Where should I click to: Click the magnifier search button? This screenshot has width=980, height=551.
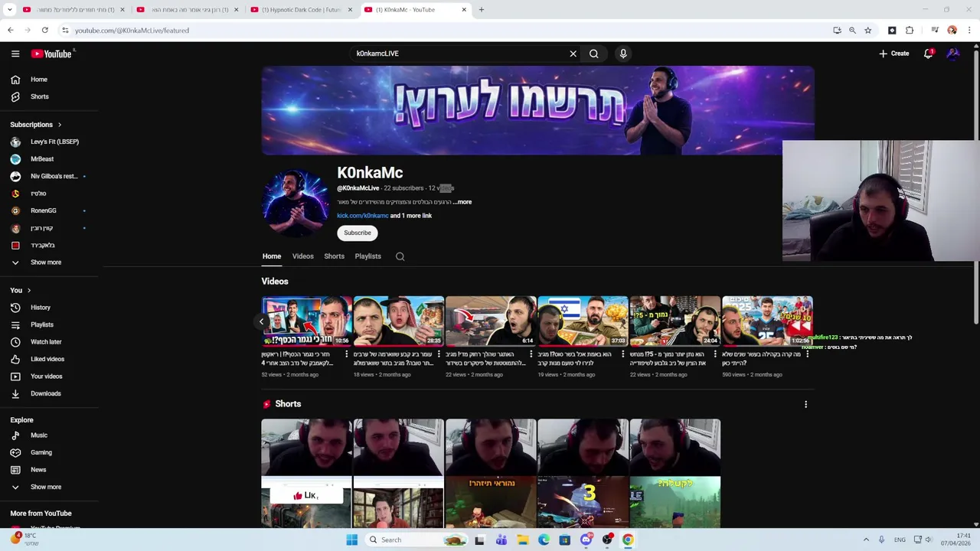click(x=593, y=54)
